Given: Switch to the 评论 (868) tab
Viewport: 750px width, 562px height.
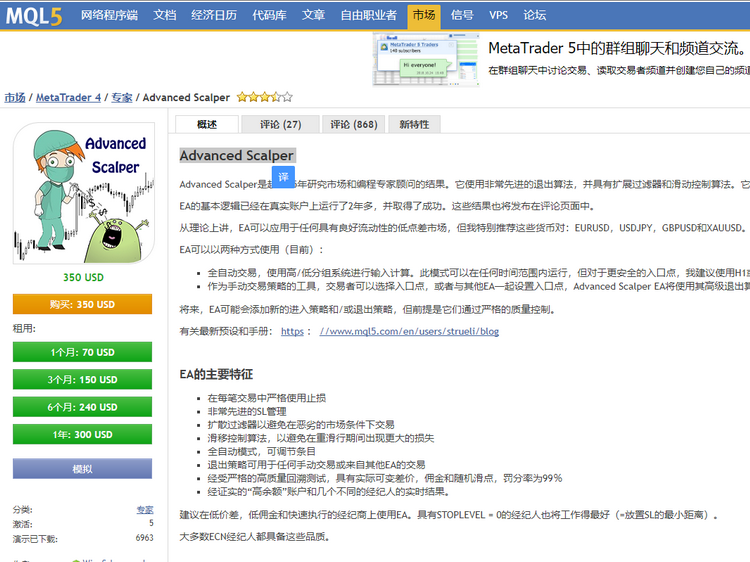Looking at the screenshot, I should click(x=353, y=124).
